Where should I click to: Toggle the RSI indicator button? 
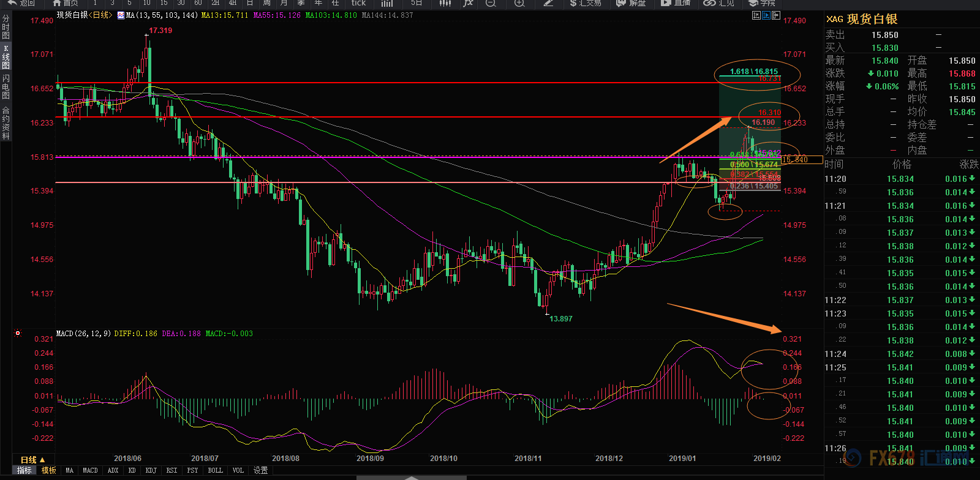coord(171,470)
